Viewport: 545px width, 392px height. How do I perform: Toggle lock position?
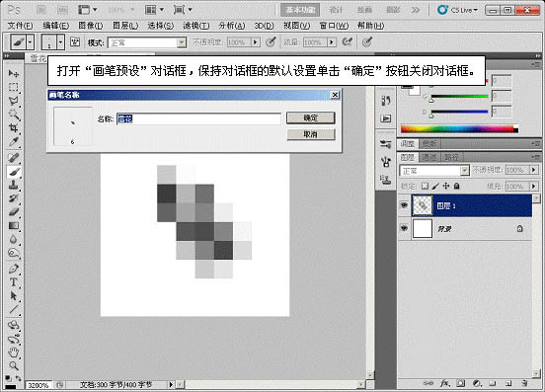point(446,187)
